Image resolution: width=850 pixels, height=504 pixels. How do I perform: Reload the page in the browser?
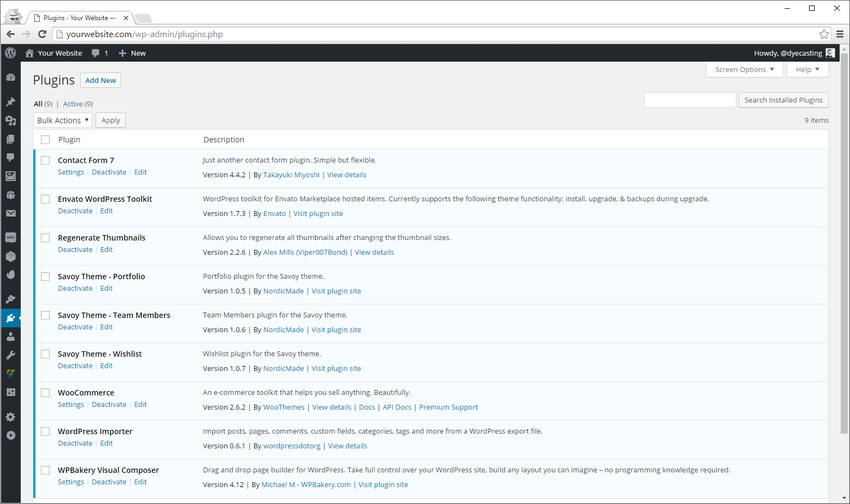[42, 34]
